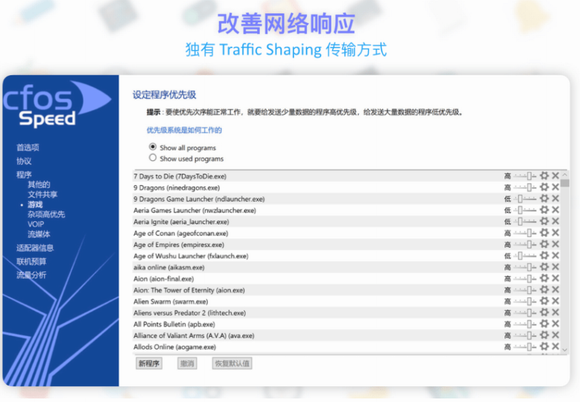Open gear for Aion (aion-final.exe)
The image size is (580, 402).
pos(544,278)
